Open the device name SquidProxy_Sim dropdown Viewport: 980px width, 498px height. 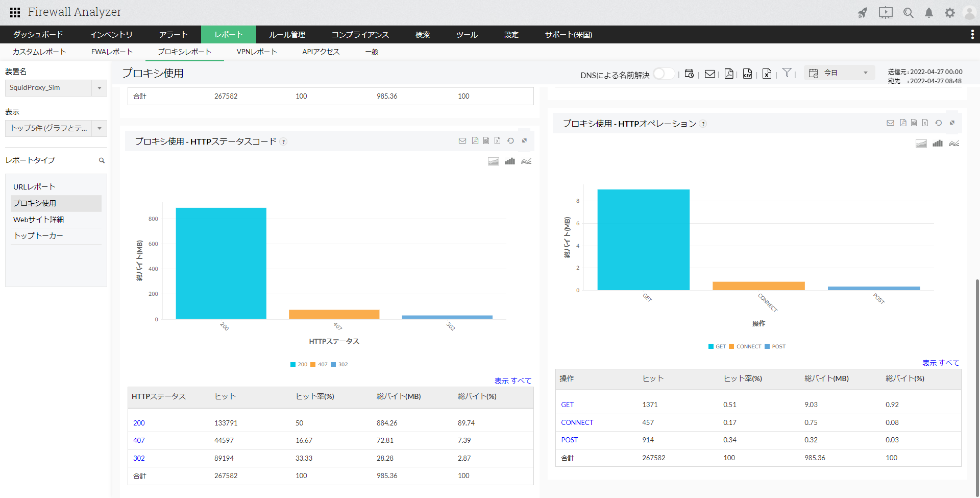pyautogui.click(x=100, y=88)
